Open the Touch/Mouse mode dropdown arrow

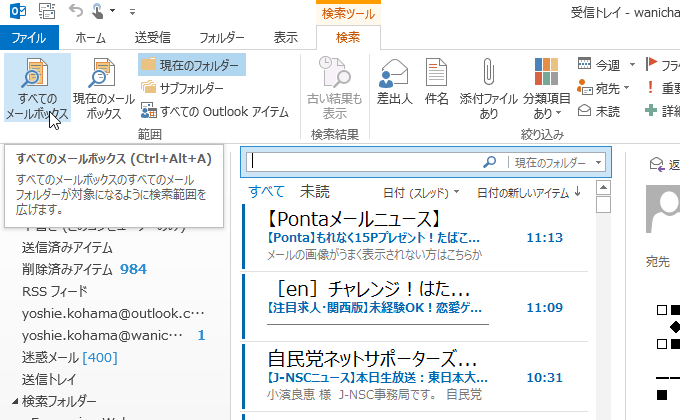[x=112, y=11]
